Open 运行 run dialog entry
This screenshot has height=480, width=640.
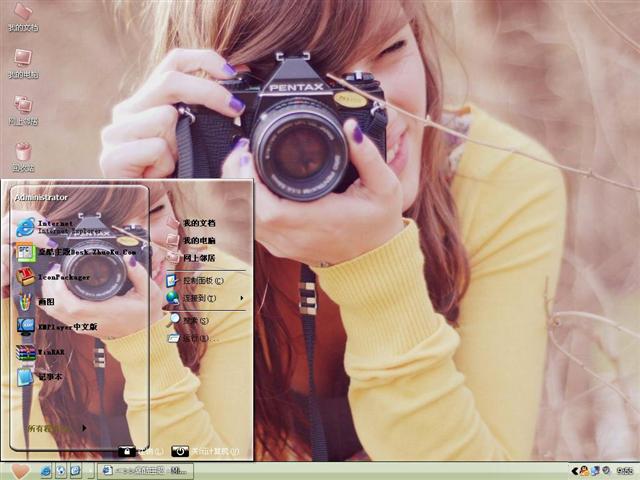(x=193, y=338)
